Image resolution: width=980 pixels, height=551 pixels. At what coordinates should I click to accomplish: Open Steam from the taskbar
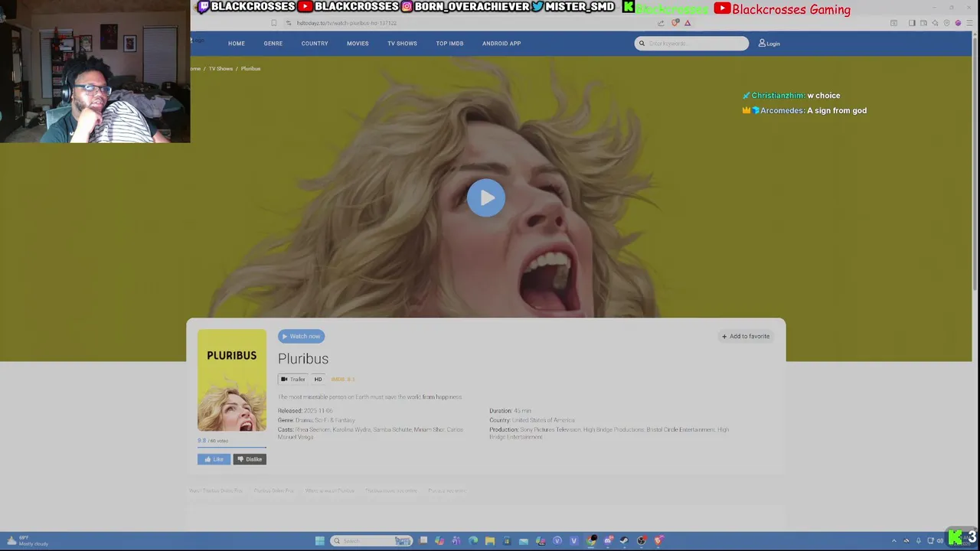[x=623, y=541]
